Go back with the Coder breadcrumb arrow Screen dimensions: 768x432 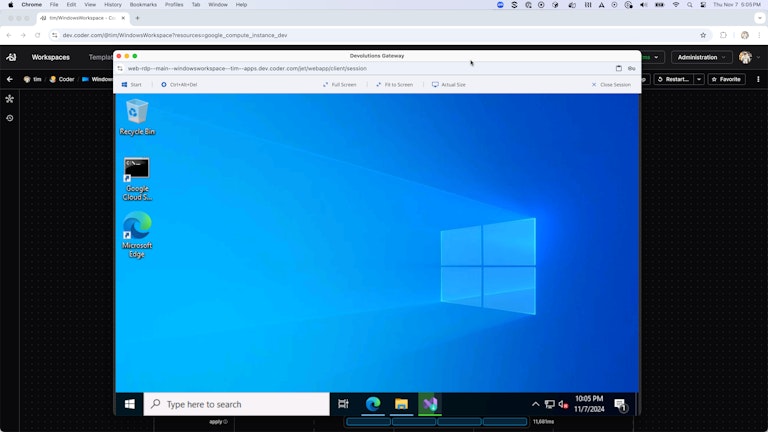(9, 79)
